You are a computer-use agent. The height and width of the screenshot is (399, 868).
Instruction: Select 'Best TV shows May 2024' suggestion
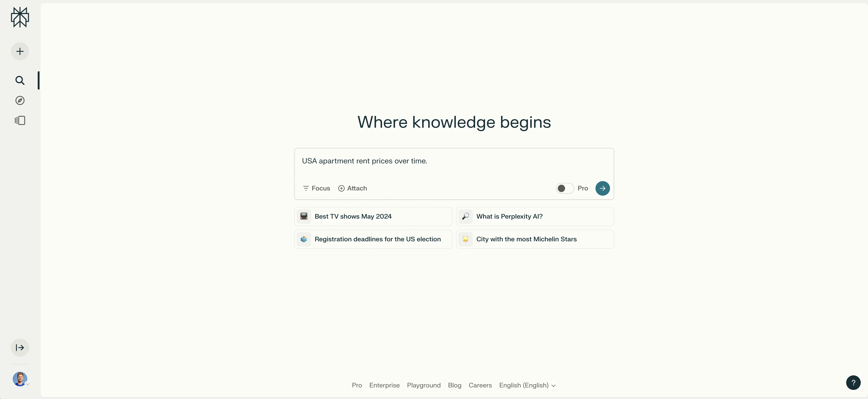tap(373, 216)
